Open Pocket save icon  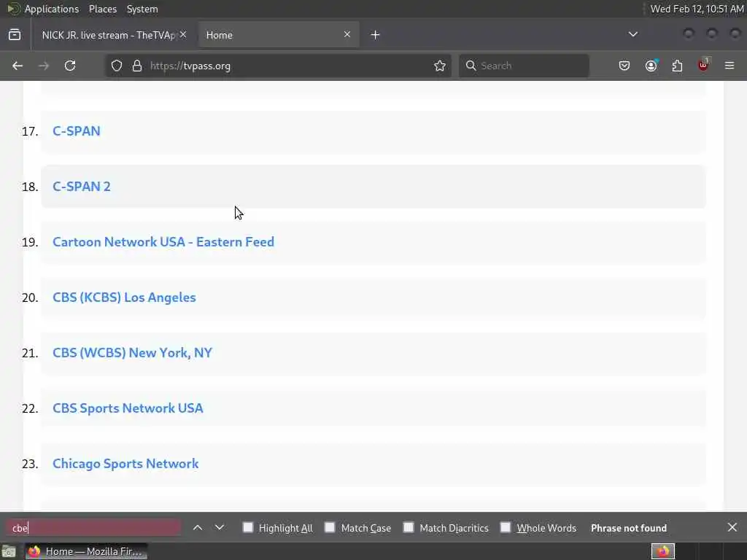(624, 66)
